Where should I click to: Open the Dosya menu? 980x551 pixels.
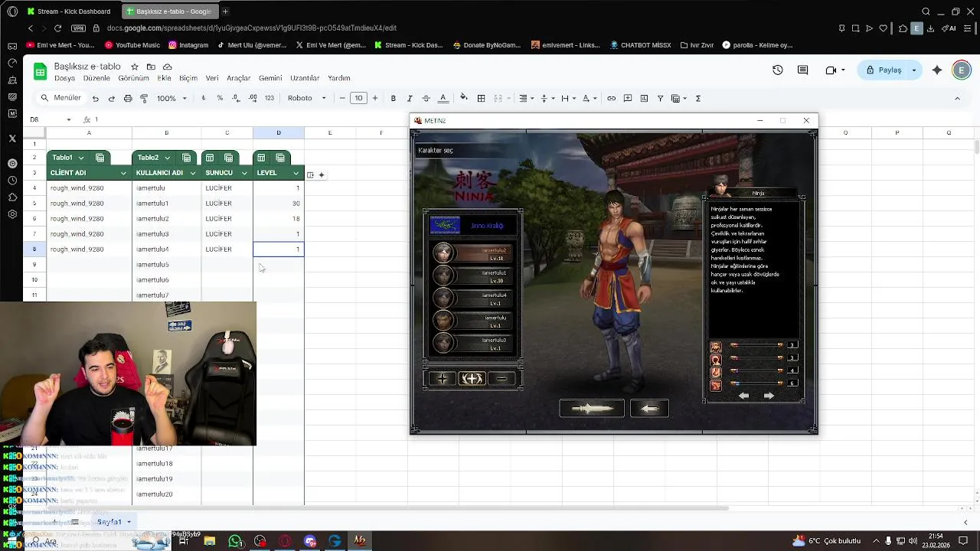tap(64, 78)
